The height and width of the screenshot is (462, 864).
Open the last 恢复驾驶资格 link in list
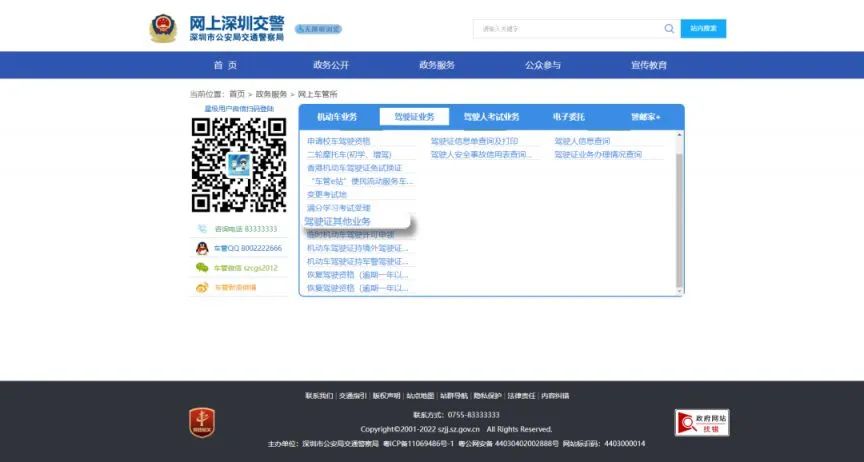(357, 288)
